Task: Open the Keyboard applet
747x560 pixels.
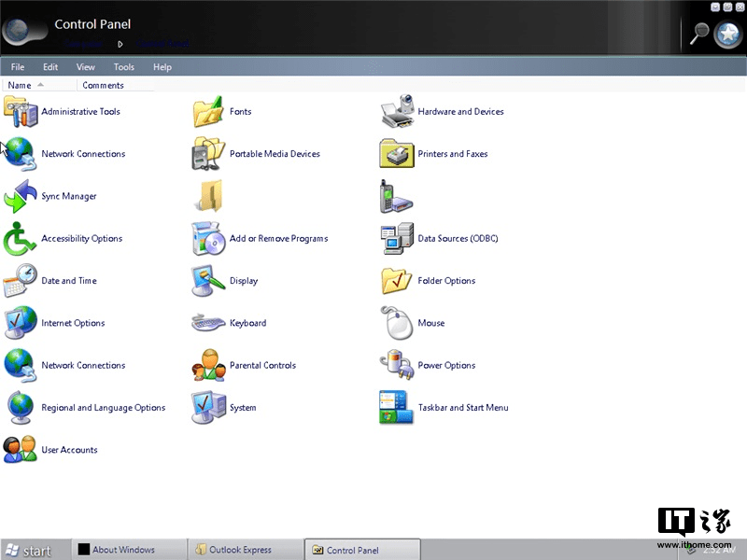Action: (x=247, y=323)
